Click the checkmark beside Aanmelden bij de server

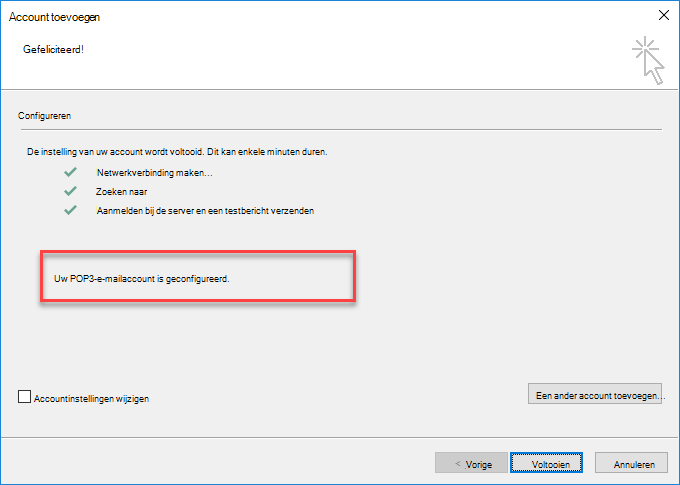click(70, 210)
